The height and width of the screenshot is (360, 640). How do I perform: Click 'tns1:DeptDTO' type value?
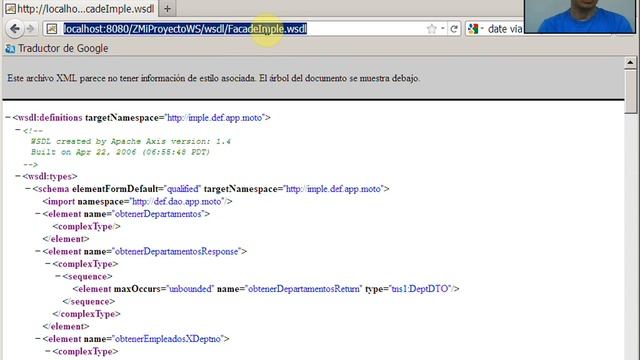[420, 289]
